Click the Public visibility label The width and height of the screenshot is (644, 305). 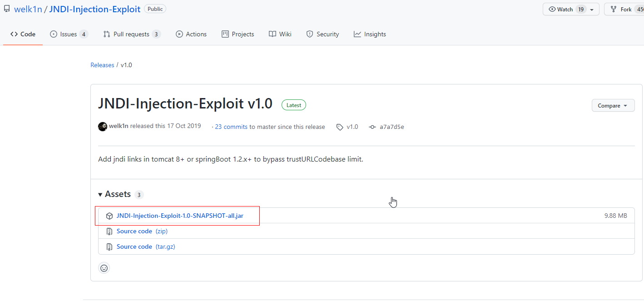(155, 9)
